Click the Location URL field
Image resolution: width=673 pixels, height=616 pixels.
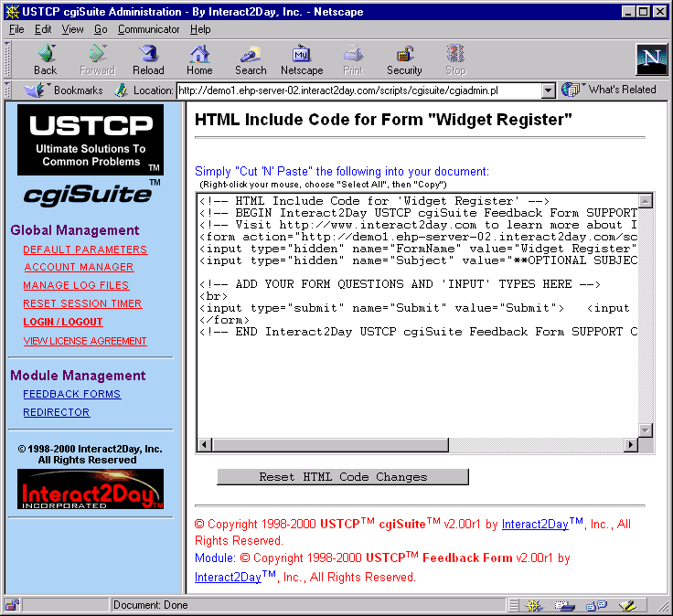coord(359,90)
